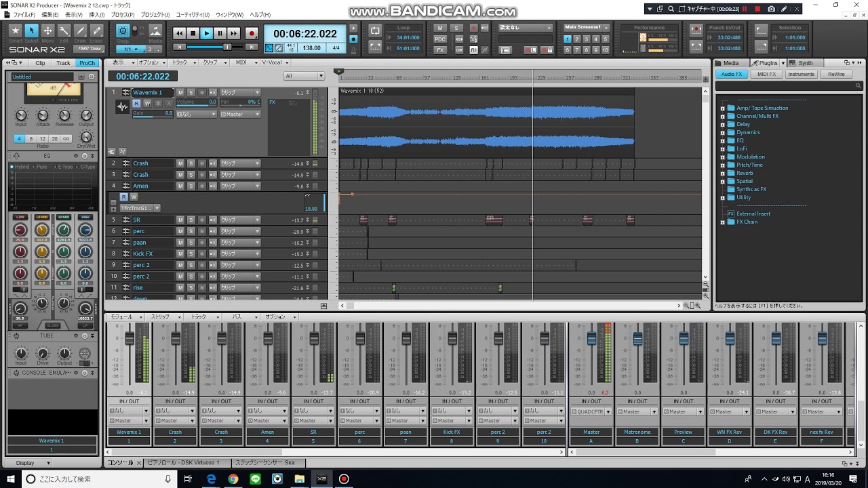The width and height of the screenshot is (868, 488).
Task: Click the Instruments button
Action: click(802, 74)
